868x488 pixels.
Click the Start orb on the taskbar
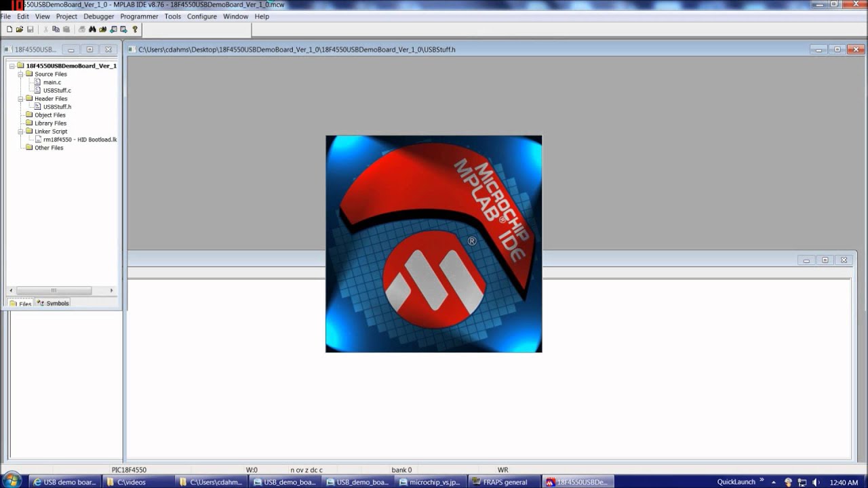point(12,481)
